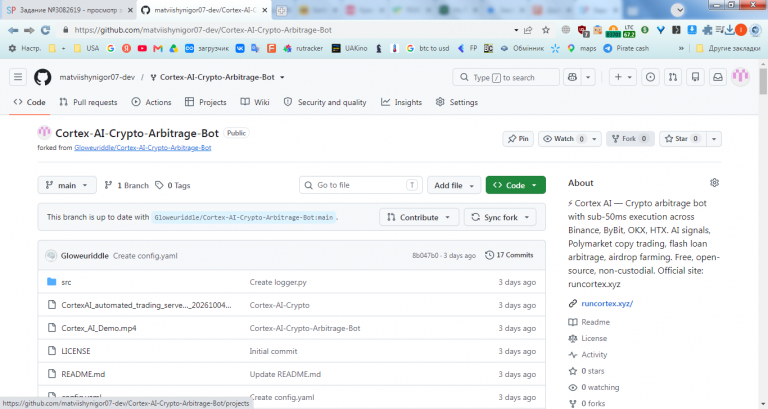Toggle the Star button on the repository
Image resolution: width=768 pixels, height=409 pixels.
coord(682,139)
